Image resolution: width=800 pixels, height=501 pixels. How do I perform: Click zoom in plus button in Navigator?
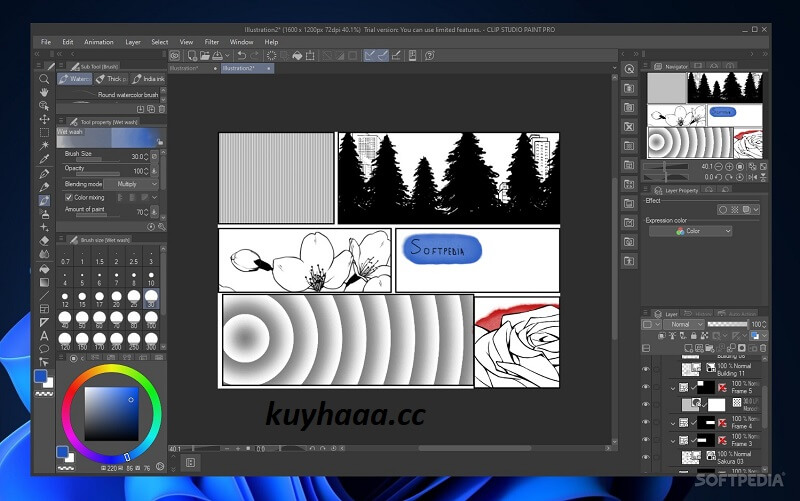(729, 167)
